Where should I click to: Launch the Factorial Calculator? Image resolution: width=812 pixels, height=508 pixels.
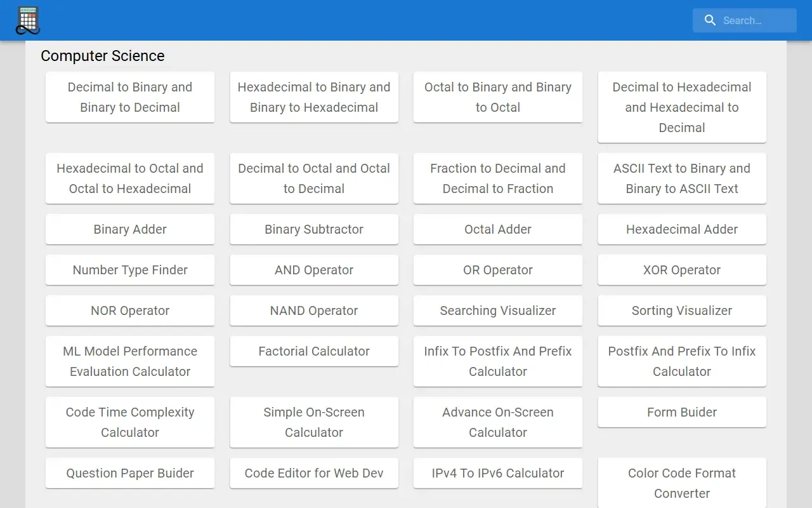pos(314,351)
